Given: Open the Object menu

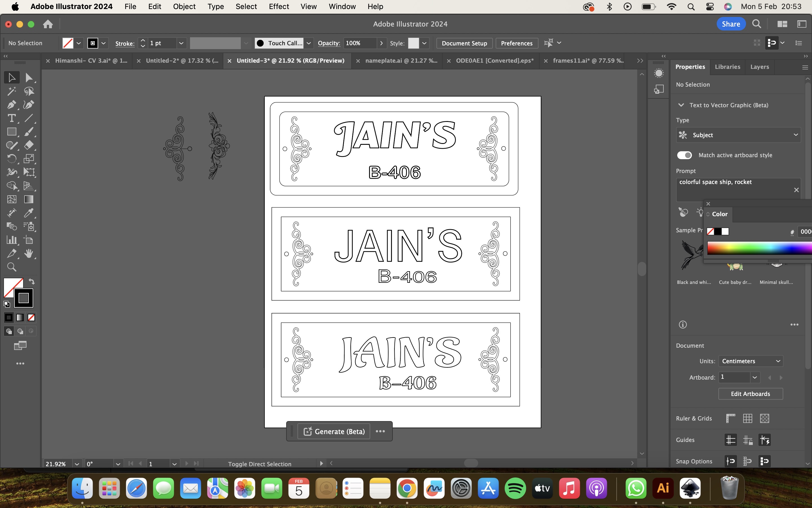Looking at the screenshot, I should point(184,6).
